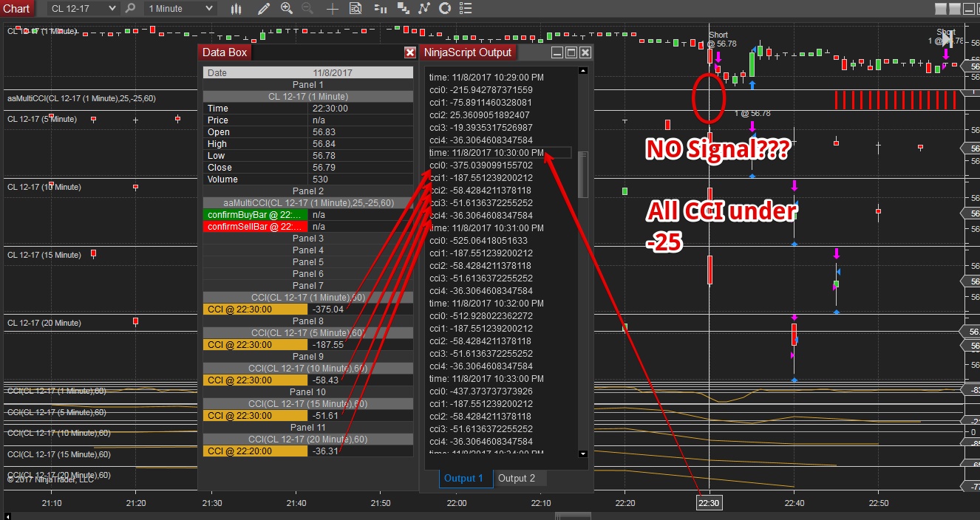Click output line cci0: -215.942787371559
This screenshot has height=520, width=980.
pos(481,89)
